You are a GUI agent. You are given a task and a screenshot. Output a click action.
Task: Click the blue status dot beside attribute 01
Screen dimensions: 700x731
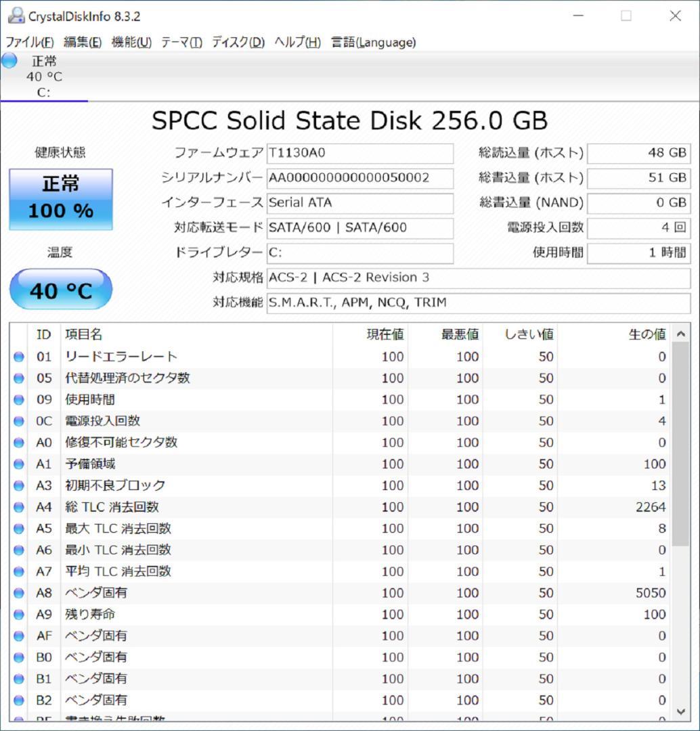coord(18,357)
